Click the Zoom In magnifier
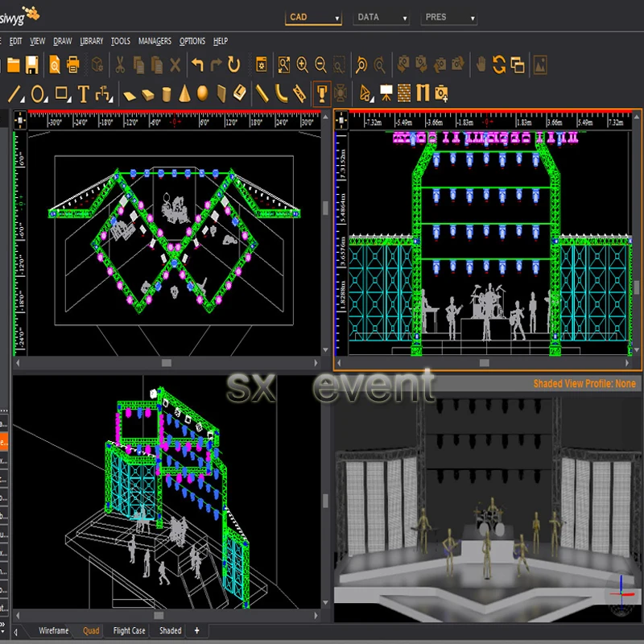Screen dimensions: 644x644 (x=303, y=65)
